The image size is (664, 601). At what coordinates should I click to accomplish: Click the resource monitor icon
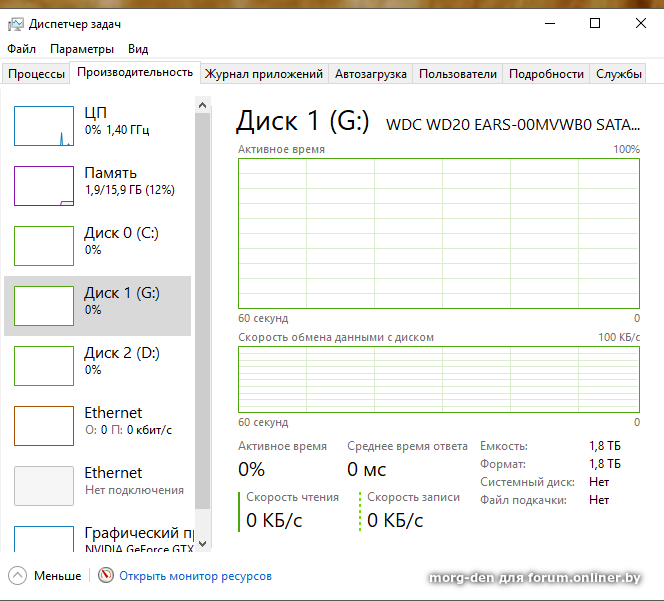(106, 576)
